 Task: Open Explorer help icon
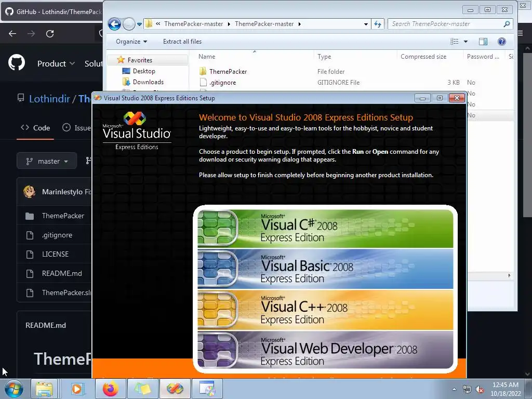coord(502,42)
